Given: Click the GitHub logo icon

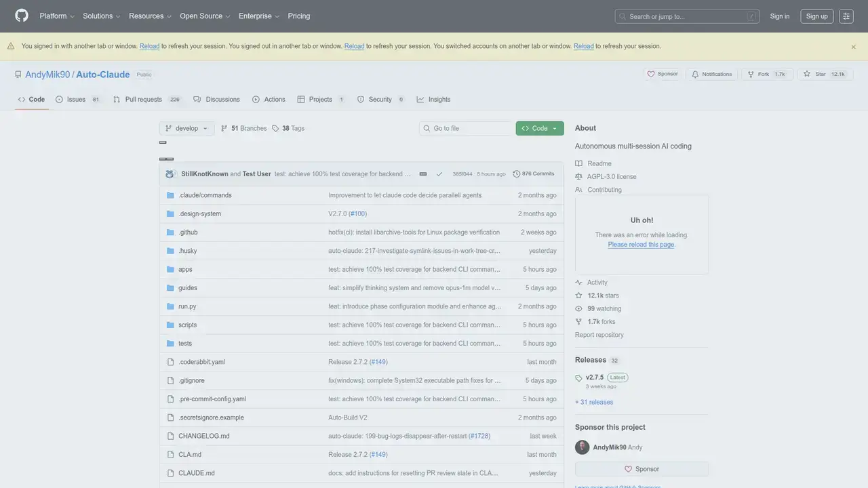Looking at the screenshot, I should pos(22,16).
